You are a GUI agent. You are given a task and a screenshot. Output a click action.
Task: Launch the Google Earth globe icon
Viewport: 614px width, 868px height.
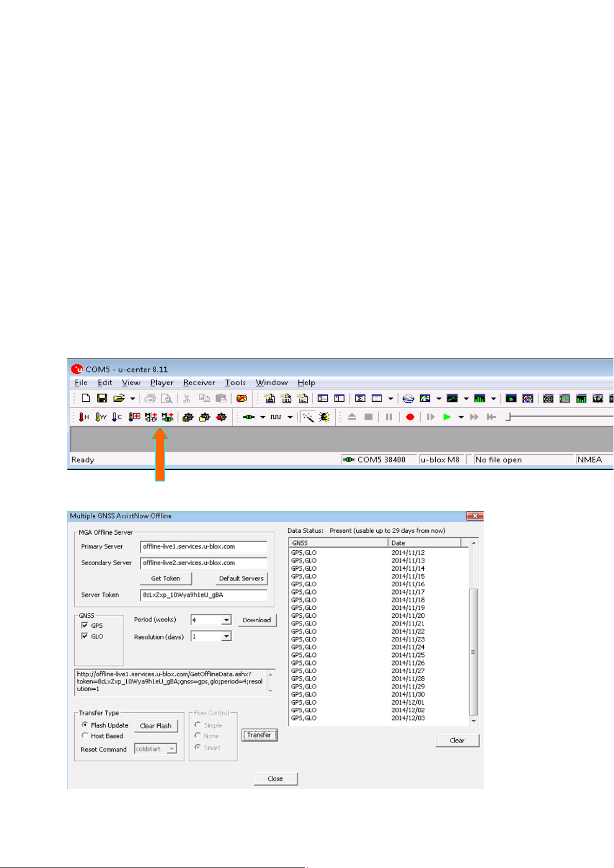coord(408,398)
